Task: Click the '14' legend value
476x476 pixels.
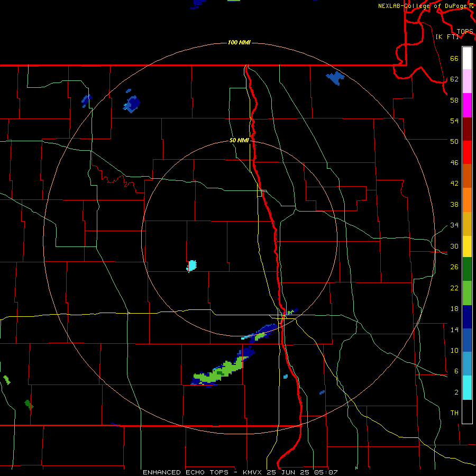Action: pyautogui.click(x=454, y=329)
